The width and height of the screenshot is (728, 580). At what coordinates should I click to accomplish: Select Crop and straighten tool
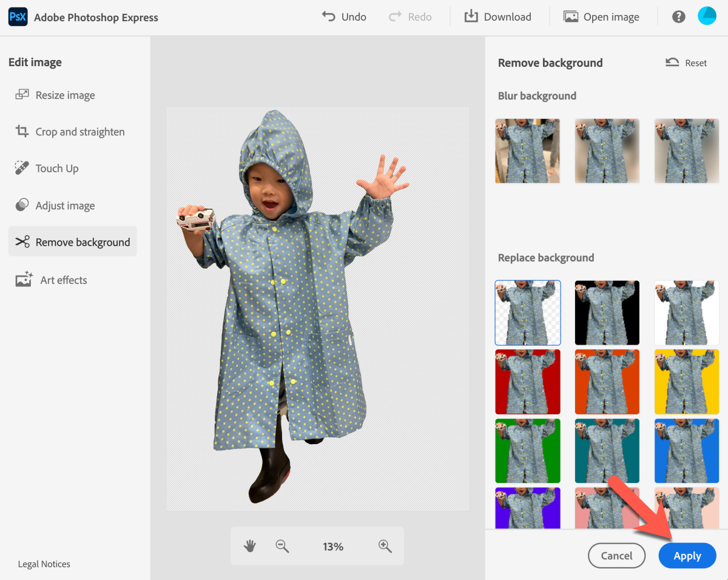79,132
